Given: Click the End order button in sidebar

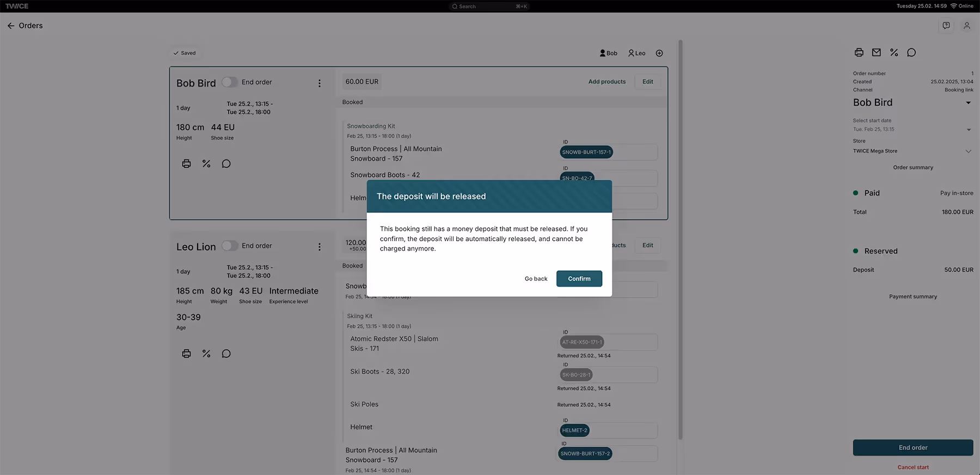Looking at the screenshot, I should pos(912,448).
